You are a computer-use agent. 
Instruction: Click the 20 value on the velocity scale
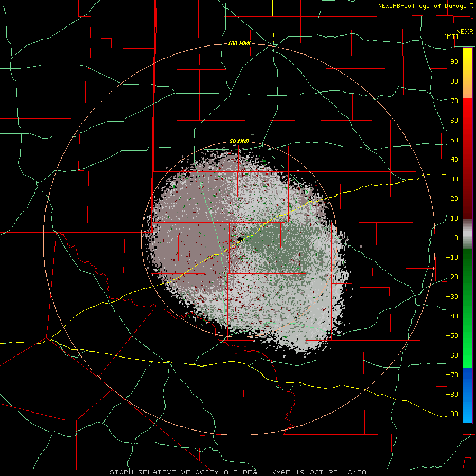click(x=454, y=199)
